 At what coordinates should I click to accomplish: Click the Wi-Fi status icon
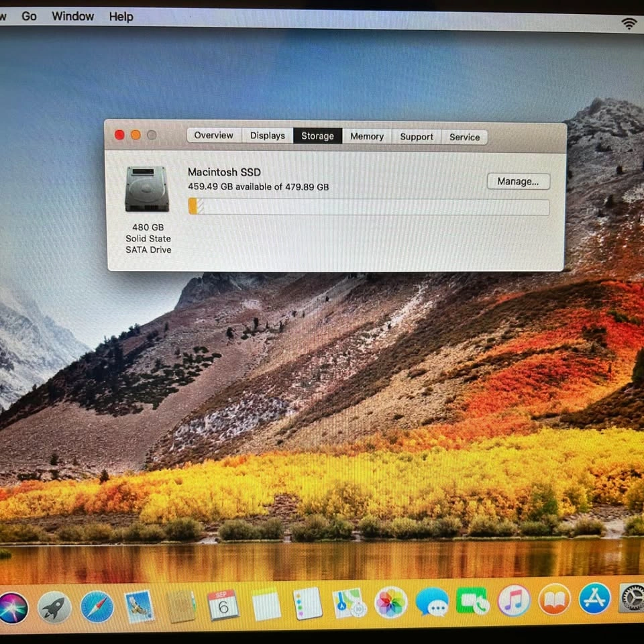point(629,24)
